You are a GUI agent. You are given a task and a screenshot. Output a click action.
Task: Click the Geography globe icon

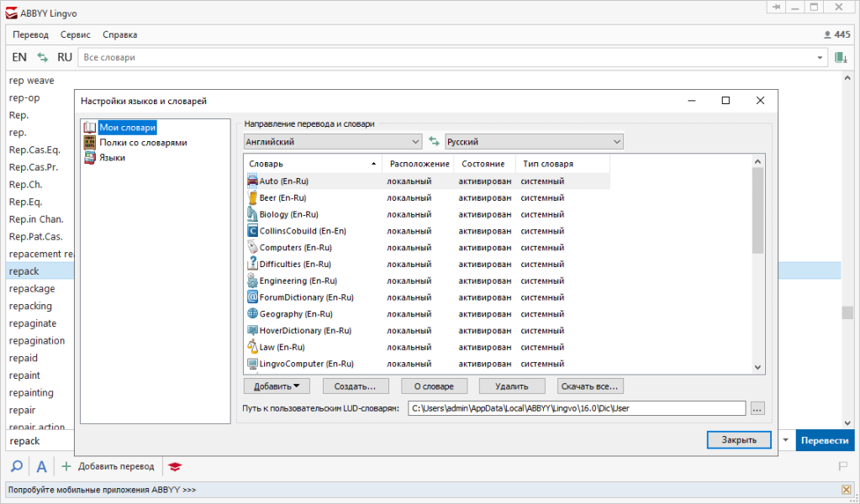coord(252,314)
